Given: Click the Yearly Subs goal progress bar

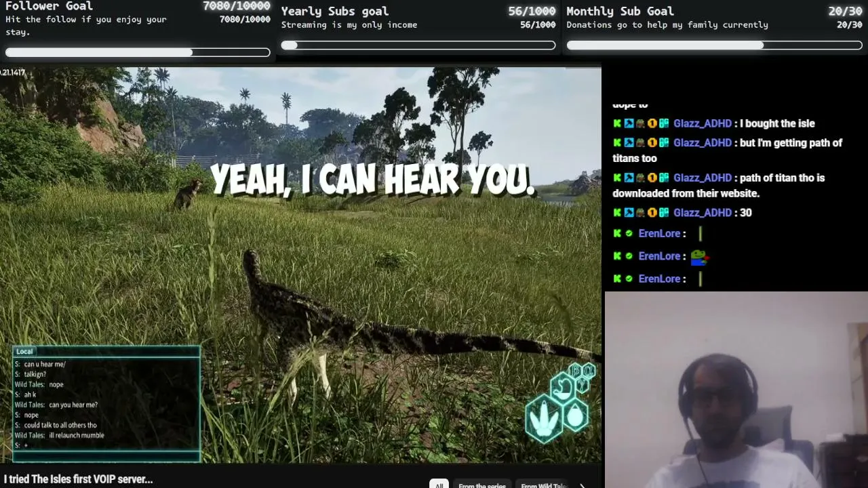Looking at the screenshot, I should point(418,45).
